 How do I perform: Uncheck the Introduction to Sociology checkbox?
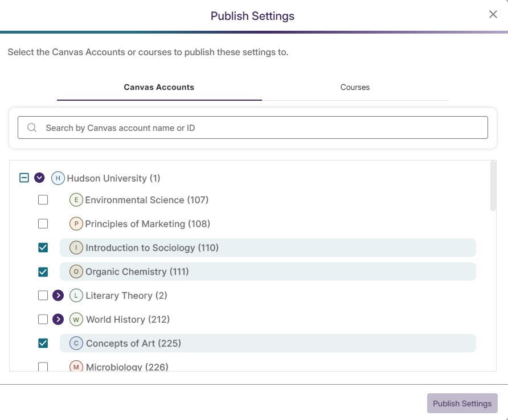coord(43,248)
